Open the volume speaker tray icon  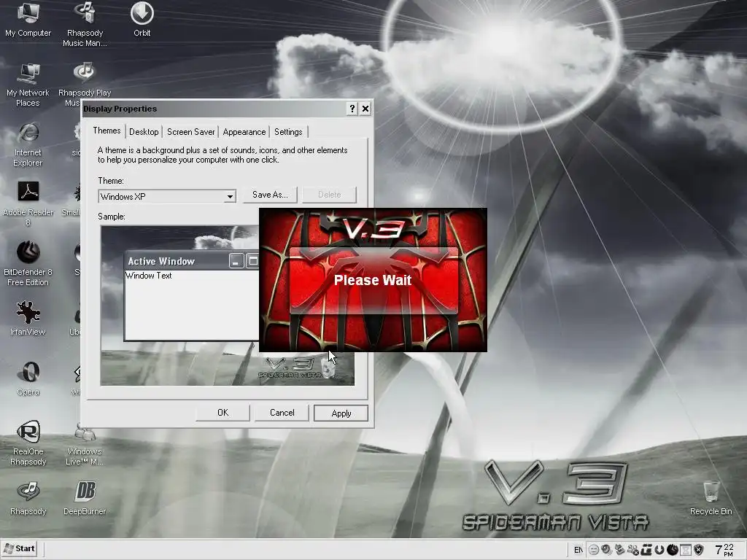pyautogui.click(x=606, y=550)
